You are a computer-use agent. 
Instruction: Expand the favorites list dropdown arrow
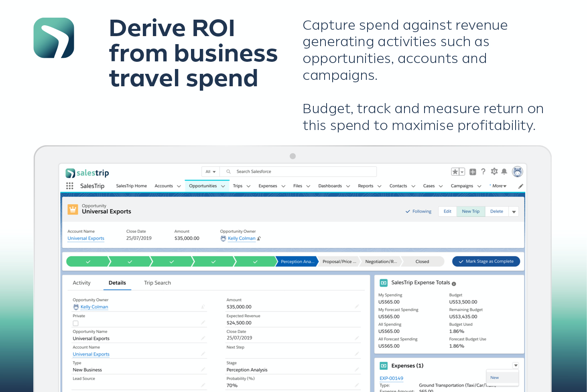point(462,172)
